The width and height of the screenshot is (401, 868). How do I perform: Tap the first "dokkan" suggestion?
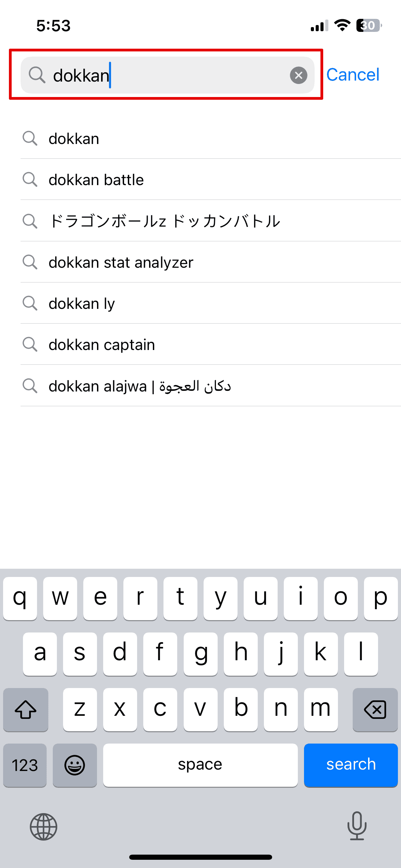[74, 139]
